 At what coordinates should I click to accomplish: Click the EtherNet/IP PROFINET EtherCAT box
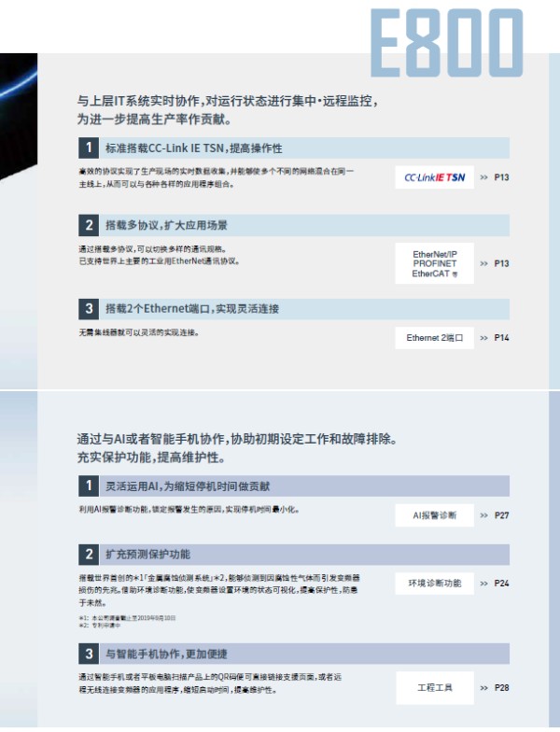(x=434, y=263)
